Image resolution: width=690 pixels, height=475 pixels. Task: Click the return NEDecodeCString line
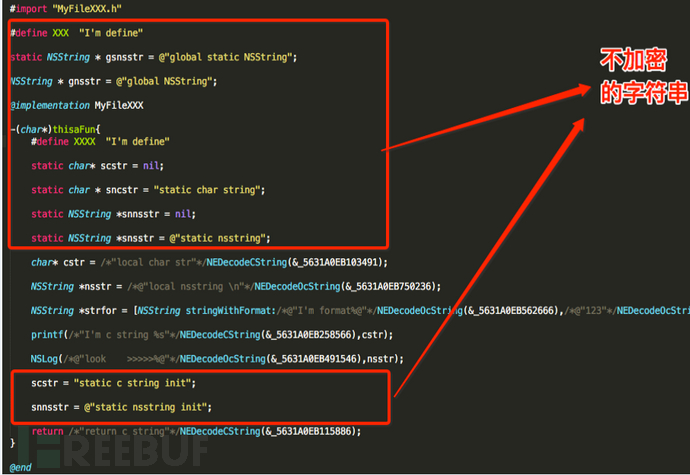point(196,432)
